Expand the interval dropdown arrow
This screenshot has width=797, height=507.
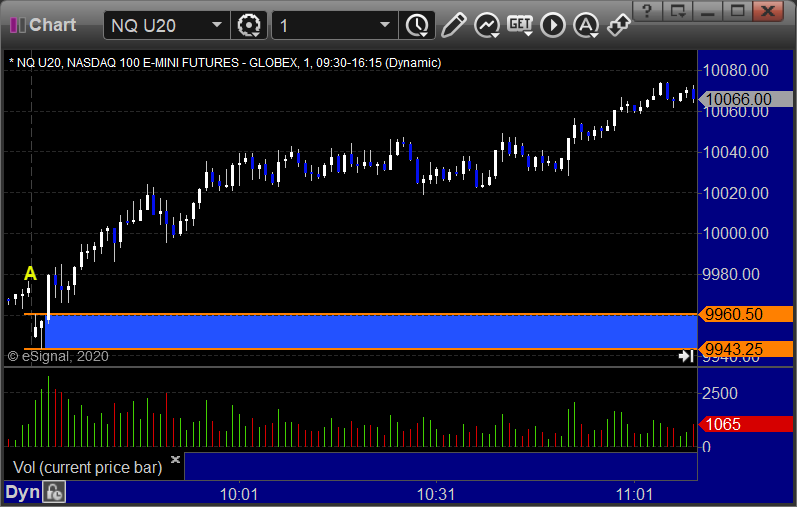pyautogui.click(x=385, y=25)
